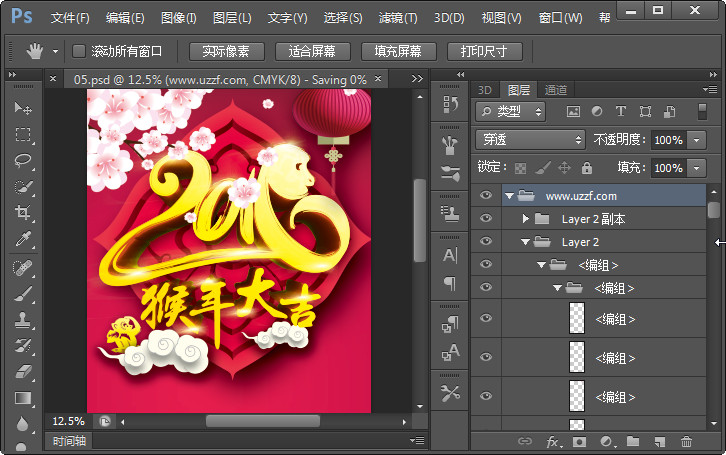Screen dimensions: 726x455
Task: Open the 图像(I) menu
Action: coord(178,18)
